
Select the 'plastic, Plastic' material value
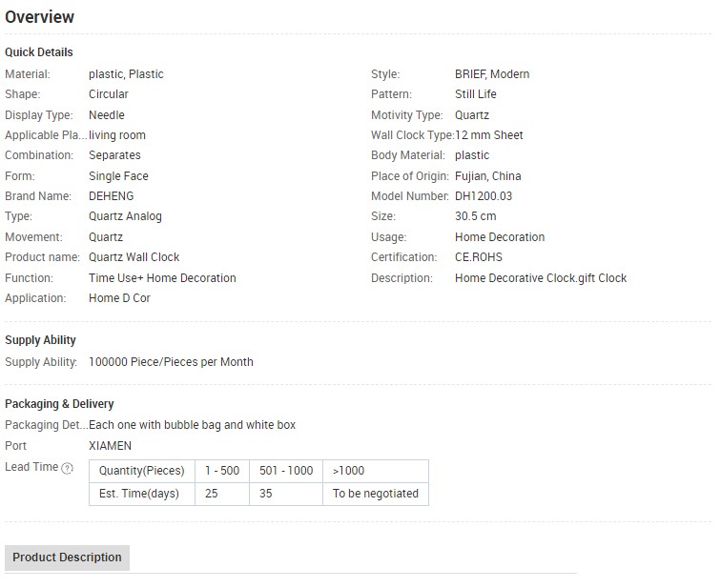pos(126,74)
